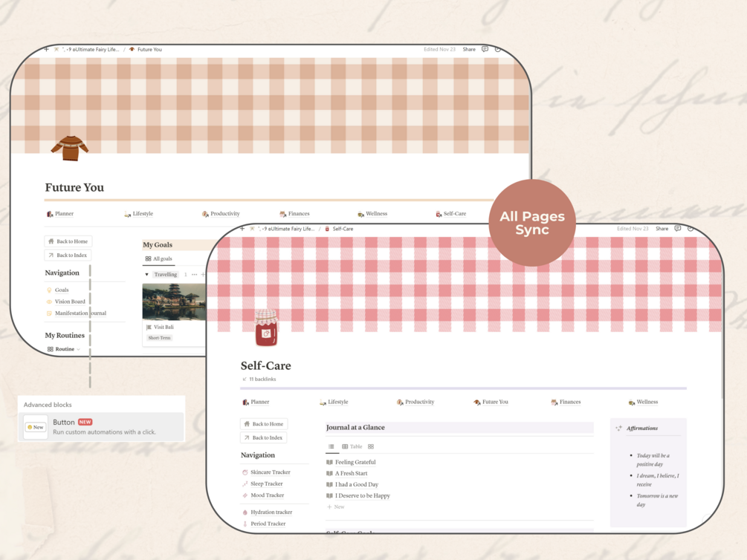Viewport: 747px width, 560px height.
Task: Select the list view icon in Journal
Action: 331,446
